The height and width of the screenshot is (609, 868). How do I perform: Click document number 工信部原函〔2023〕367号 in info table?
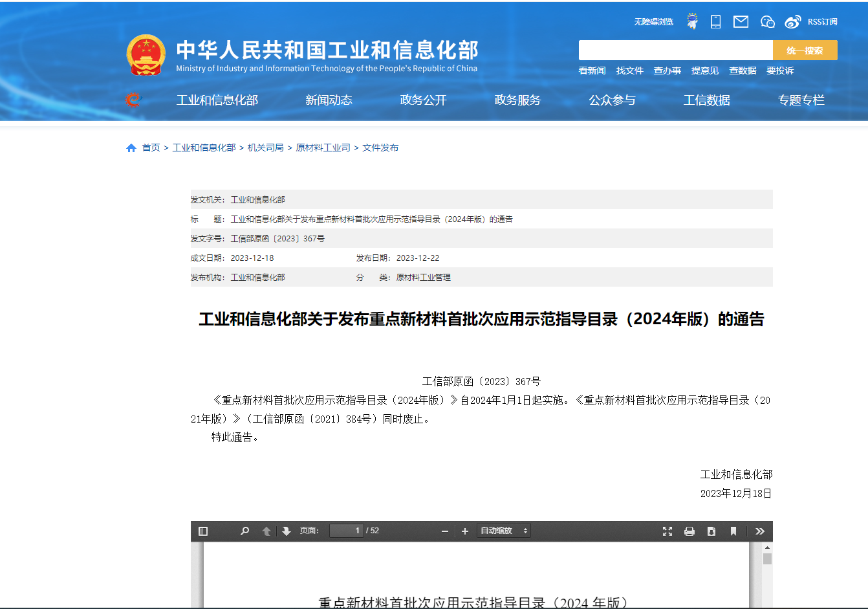277,239
